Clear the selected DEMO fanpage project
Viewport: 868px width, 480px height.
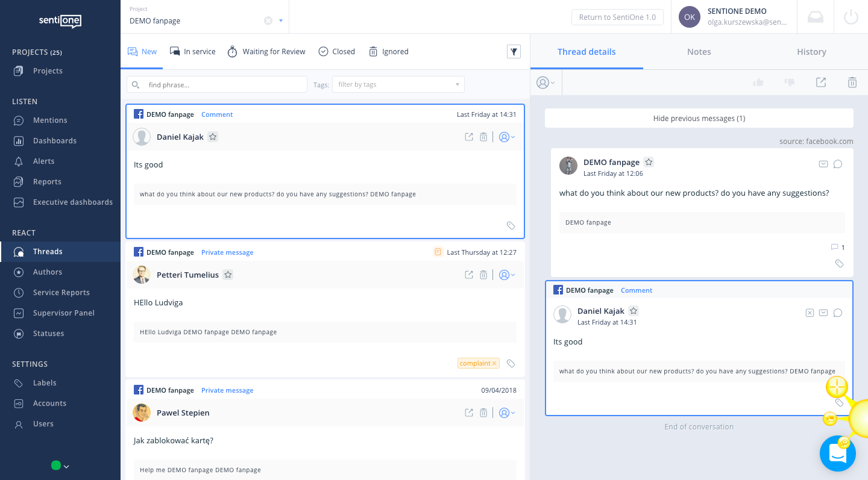pos(268,20)
